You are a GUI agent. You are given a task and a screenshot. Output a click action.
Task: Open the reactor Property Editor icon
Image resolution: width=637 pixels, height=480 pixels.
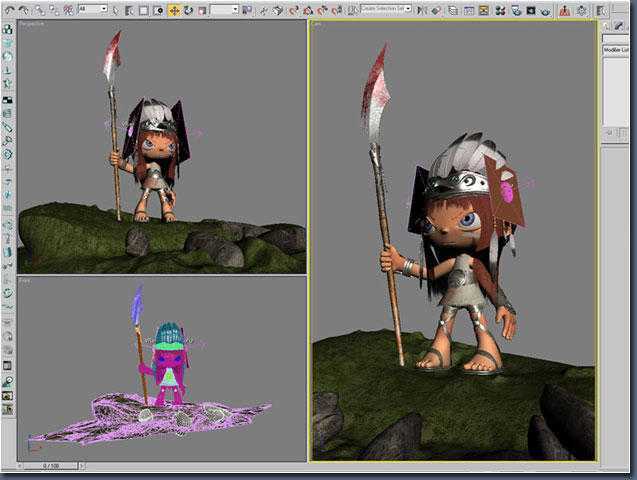8,365
